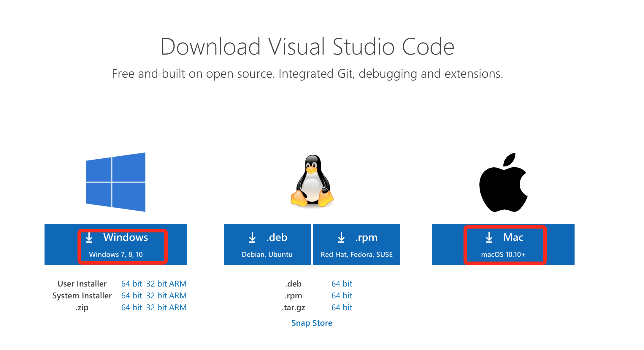Download the Windows System Installer ARM build
Screen dimensions: 644x350
[178, 296]
